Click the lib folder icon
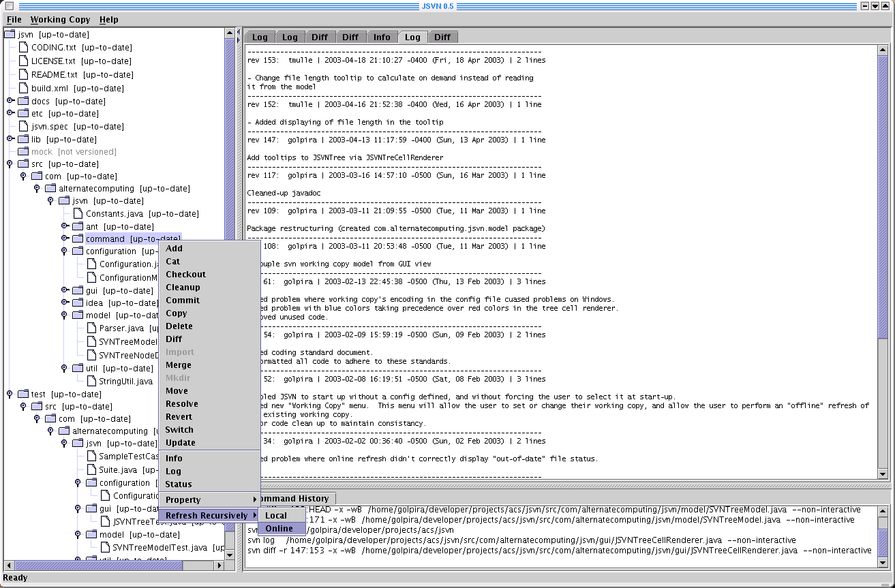This screenshot has width=895, height=588. tap(23, 139)
